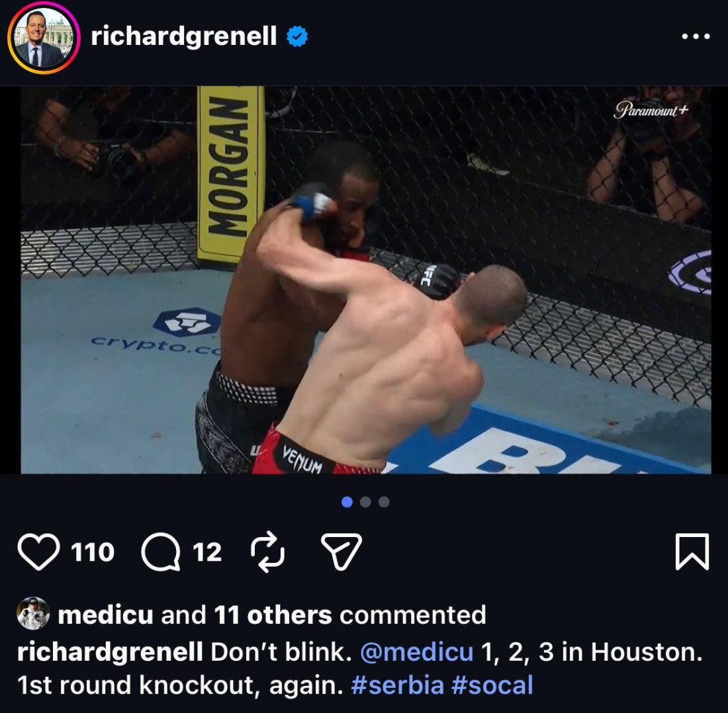Open richardgrenell profile from header username

184,36
